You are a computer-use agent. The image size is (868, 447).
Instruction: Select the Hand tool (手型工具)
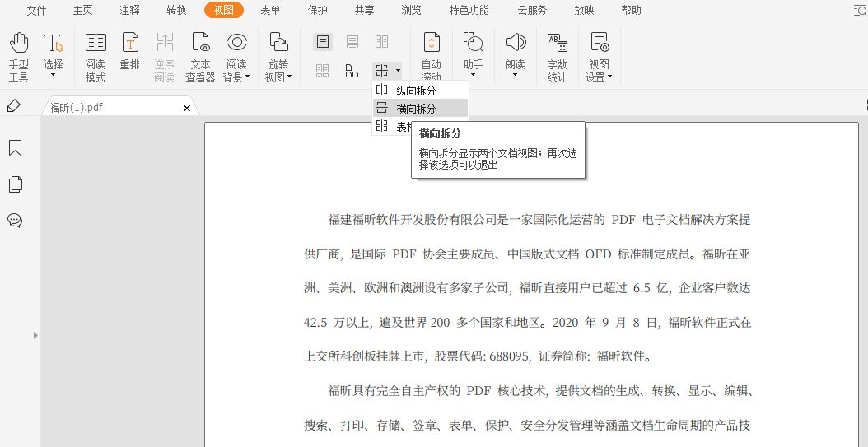tap(18, 57)
